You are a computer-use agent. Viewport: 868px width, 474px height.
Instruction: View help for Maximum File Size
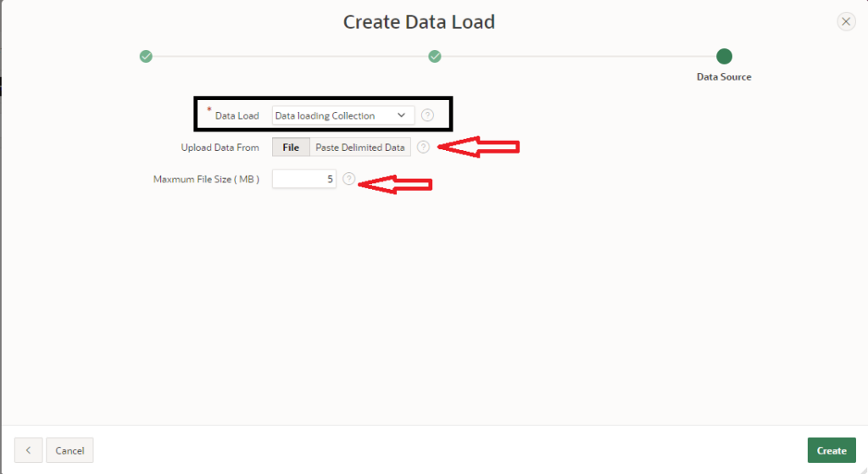348,179
